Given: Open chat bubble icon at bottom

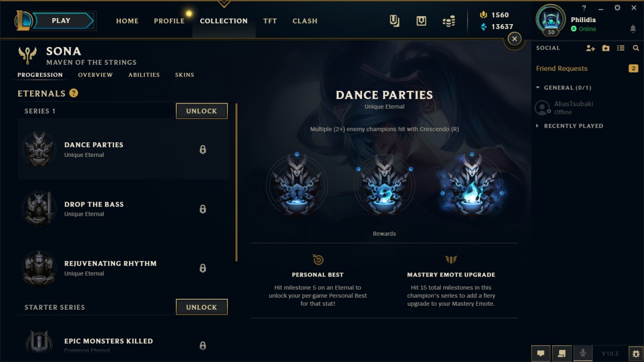Looking at the screenshot, I should click(x=541, y=353).
